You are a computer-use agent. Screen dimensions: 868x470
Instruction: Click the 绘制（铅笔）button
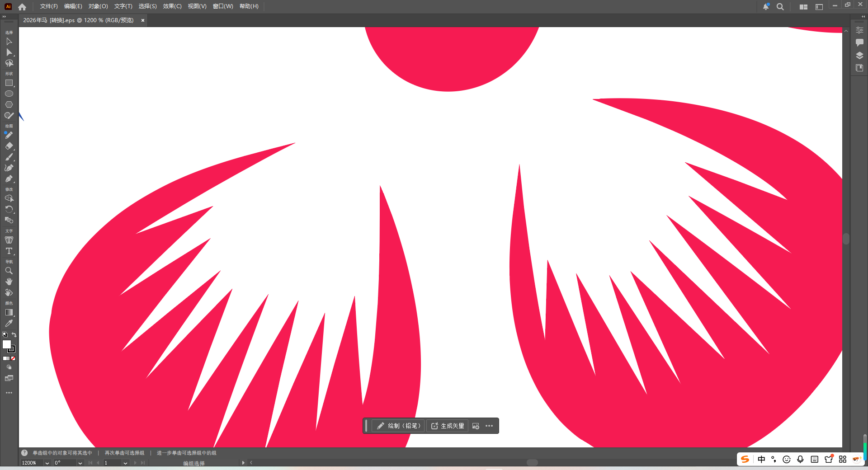point(399,426)
